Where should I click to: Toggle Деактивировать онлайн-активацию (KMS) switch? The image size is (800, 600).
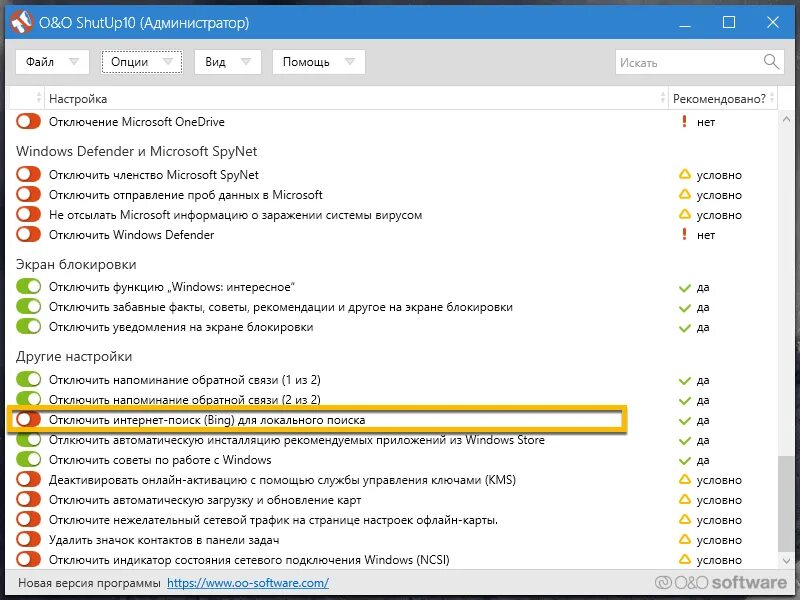coord(28,480)
